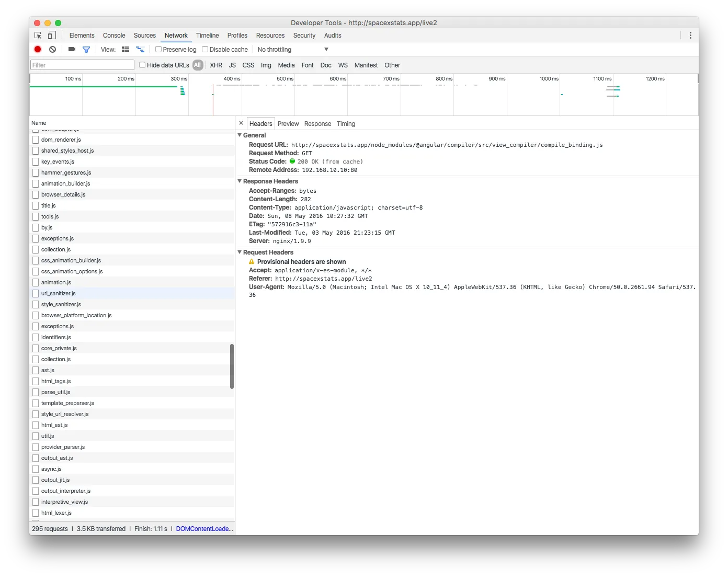Screen dimensions: 728x577
Task: Collapse the Request Headers section
Action: 240,252
